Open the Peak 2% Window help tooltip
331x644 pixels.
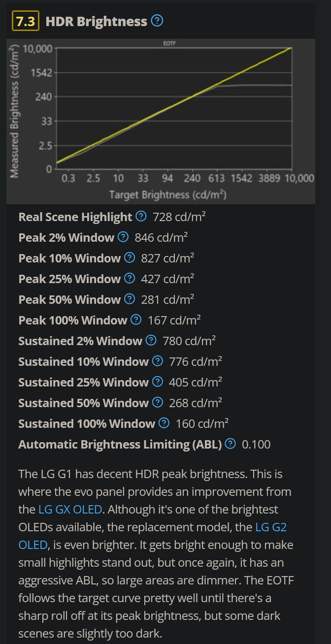[122, 237]
